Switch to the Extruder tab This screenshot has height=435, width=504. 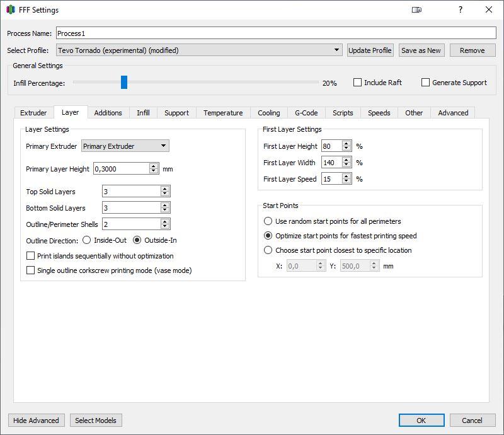pos(33,113)
